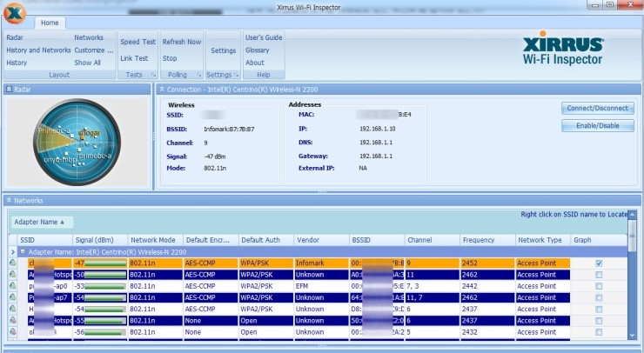Open the Polling group dialog launcher icon
644x353 pixels.
(x=198, y=75)
